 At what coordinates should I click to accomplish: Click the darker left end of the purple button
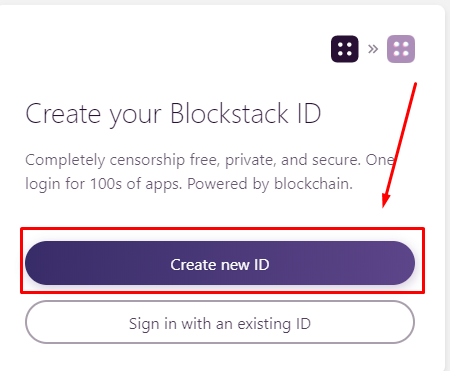43,263
